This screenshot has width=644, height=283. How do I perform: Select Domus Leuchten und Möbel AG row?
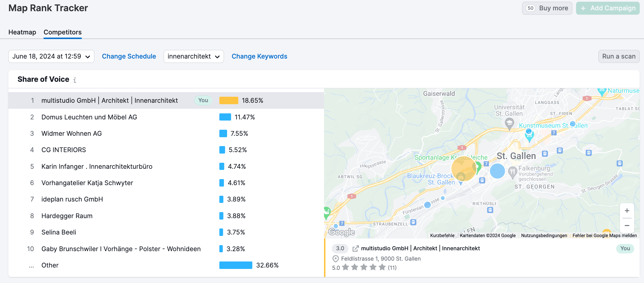[166, 117]
